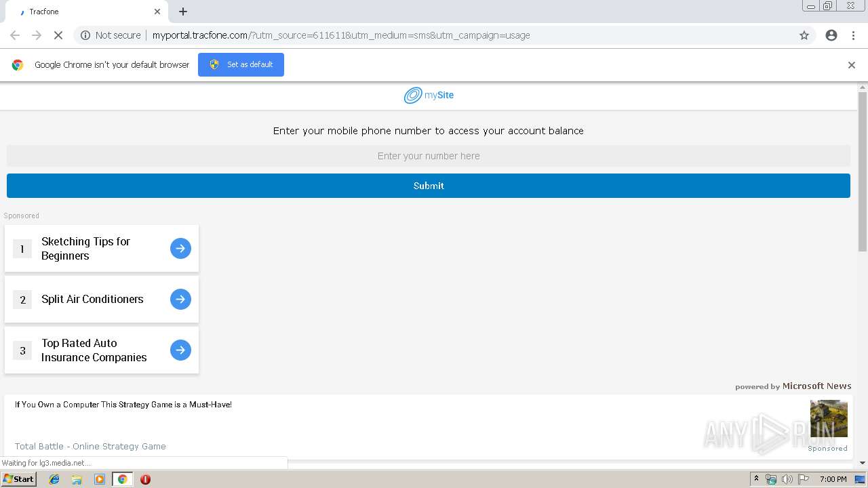The height and width of the screenshot is (488, 868).
Task: Click the 7:00 PM clock
Action: pos(833,479)
